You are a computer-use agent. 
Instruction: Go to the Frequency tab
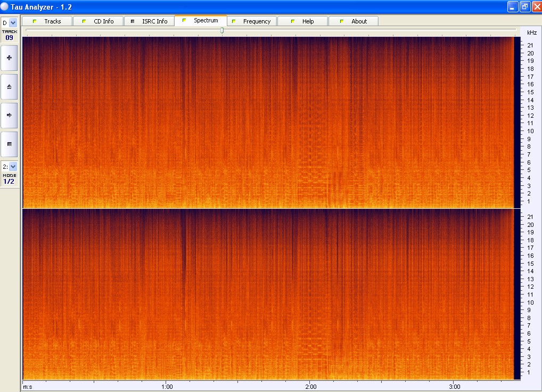251,21
